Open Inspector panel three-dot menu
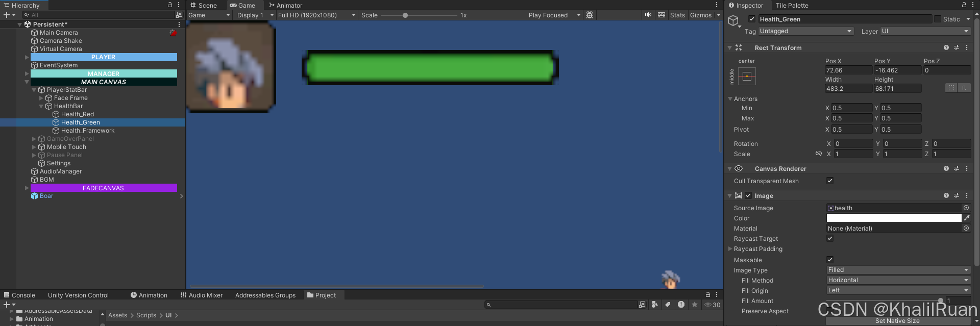Viewport: 980px width, 326px height. (973, 5)
